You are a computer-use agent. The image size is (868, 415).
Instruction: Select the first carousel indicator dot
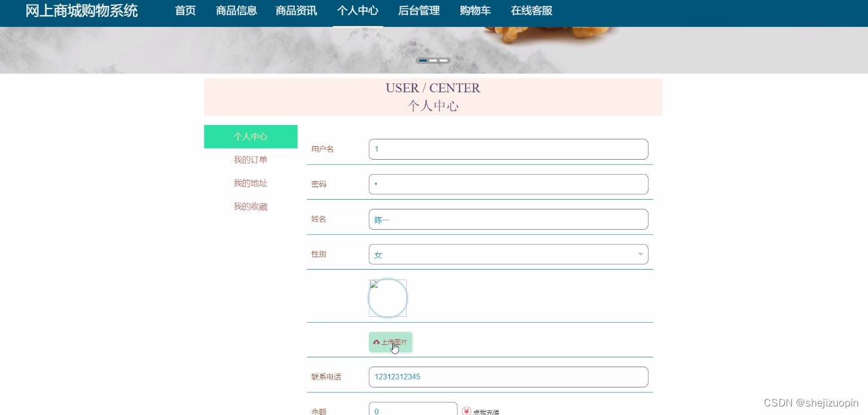coord(423,60)
